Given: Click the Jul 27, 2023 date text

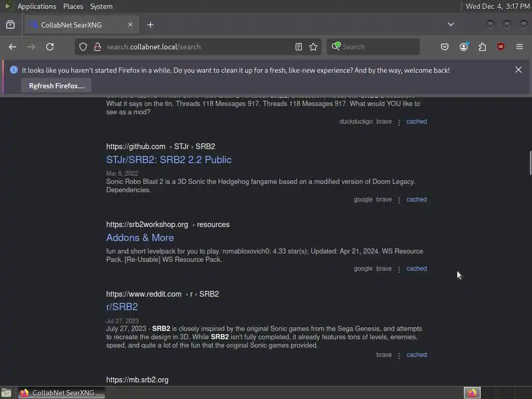Looking at the screenshot, I should [x=123, y=321].
